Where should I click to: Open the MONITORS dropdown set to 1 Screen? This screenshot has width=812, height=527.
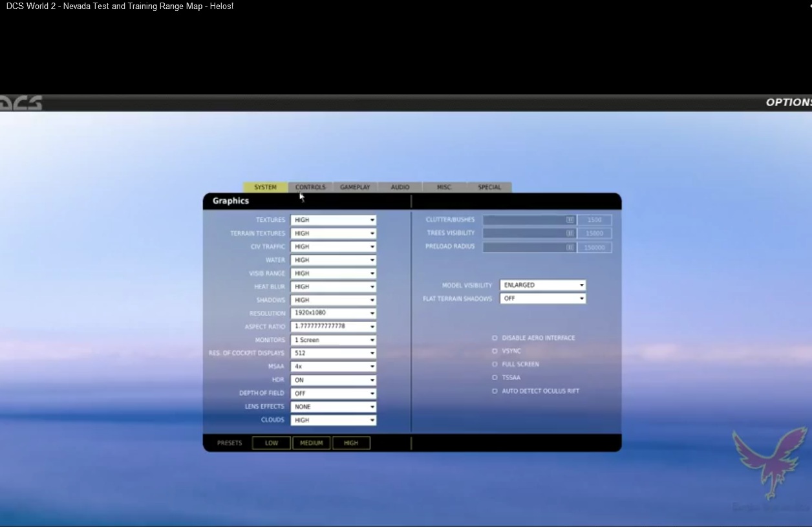pos(334,340)
